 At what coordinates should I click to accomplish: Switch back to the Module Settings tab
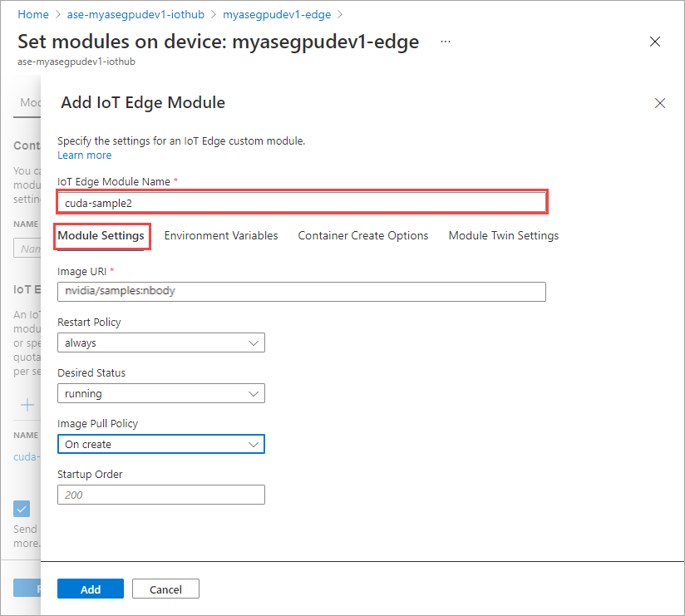pyautogui.click(x=101, y=236)
